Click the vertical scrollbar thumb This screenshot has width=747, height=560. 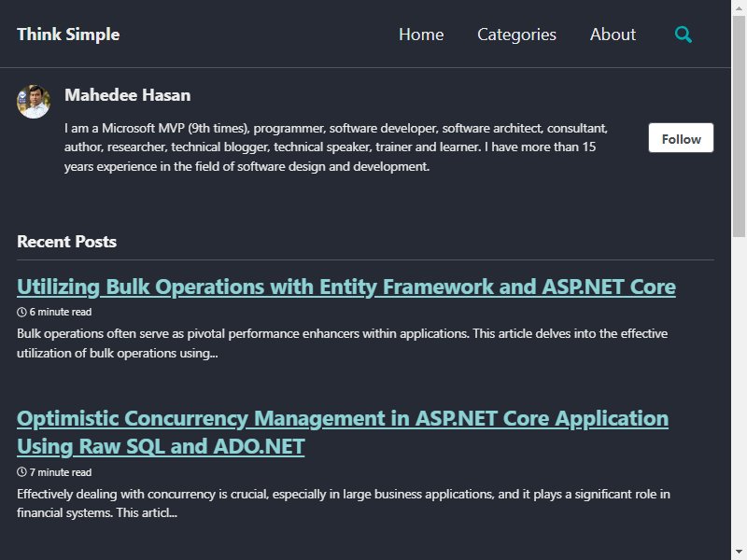click(739, 126)
